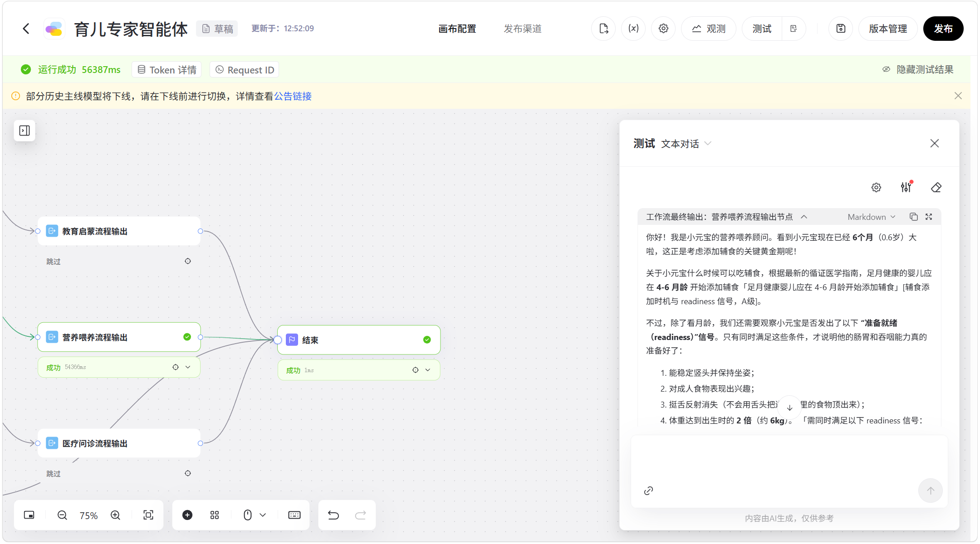Go back with the left arrow icon
The image size is (980, 544).
click(x=26, y=29)
